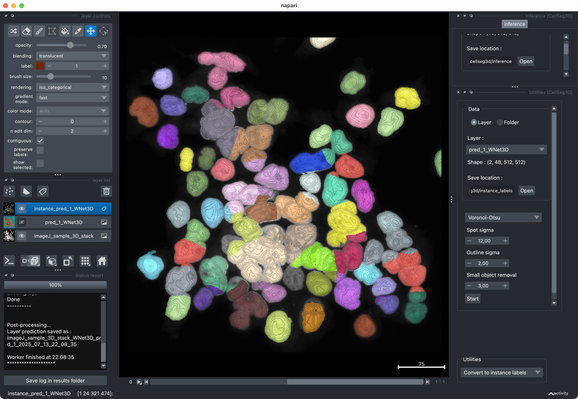
Task: Toggle grid mode icon
Action: pyautogui.click(x=85, y=261)
